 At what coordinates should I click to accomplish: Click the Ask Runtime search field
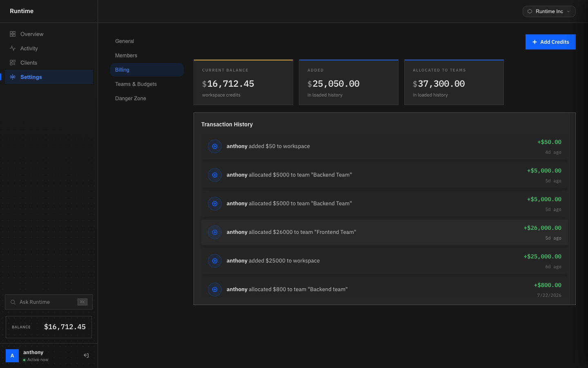point(49,302)
